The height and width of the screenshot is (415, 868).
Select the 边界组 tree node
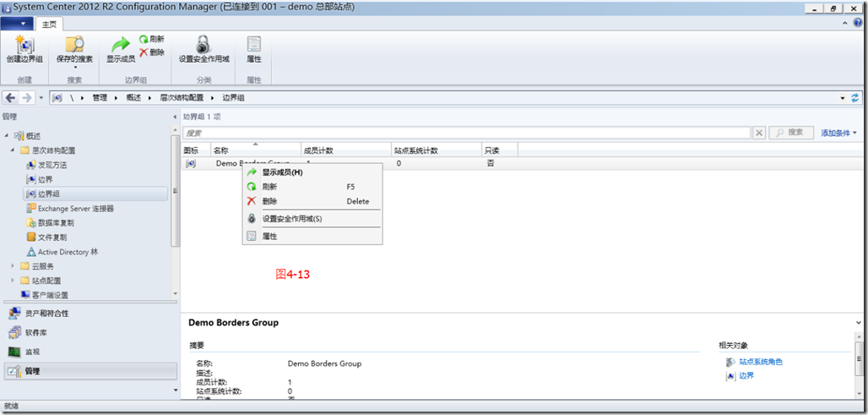(95, 194)
